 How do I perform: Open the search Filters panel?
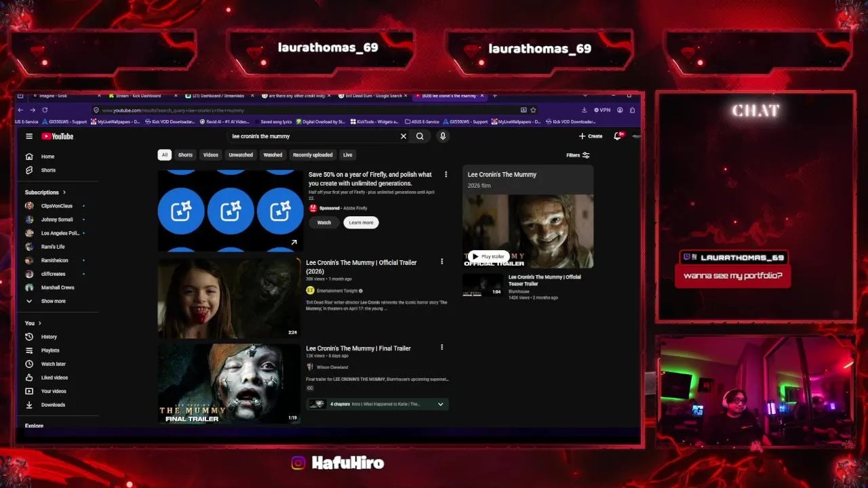578,155
